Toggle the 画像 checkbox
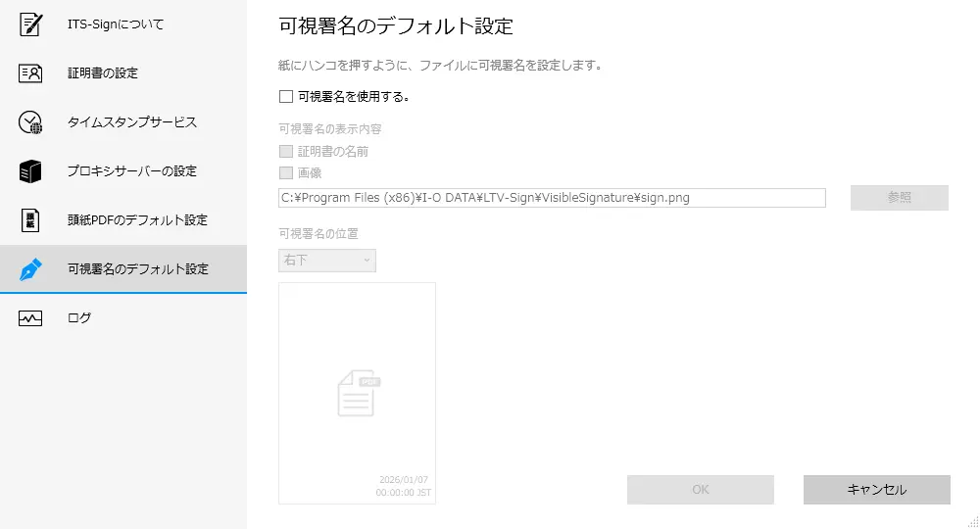Viewport: 980px width, 529px height. 286,172
